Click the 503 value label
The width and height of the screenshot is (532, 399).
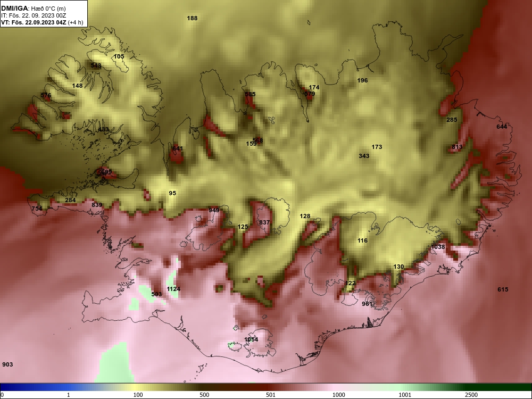(156, 294)
